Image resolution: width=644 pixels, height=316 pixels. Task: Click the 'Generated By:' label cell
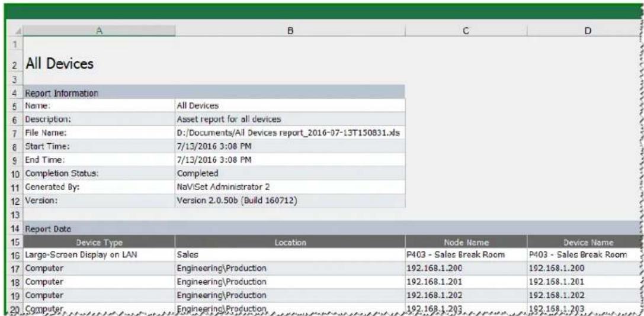click(99, 187)
